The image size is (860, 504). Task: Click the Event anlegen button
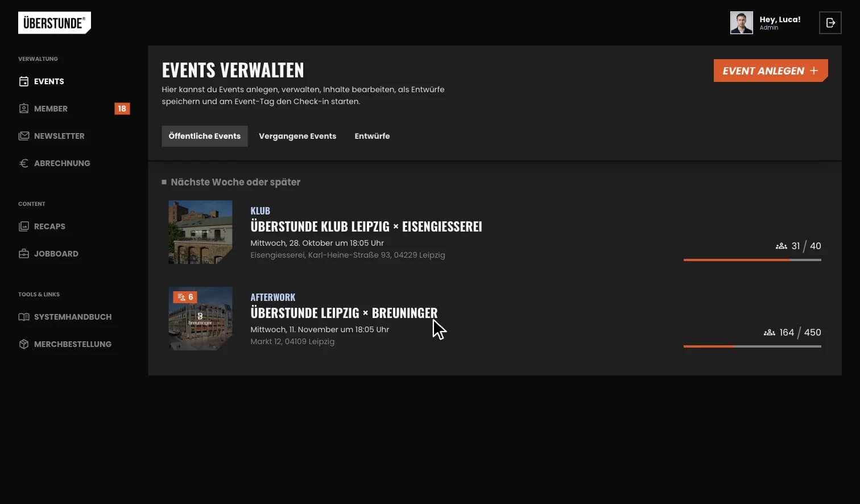(771, 71)
